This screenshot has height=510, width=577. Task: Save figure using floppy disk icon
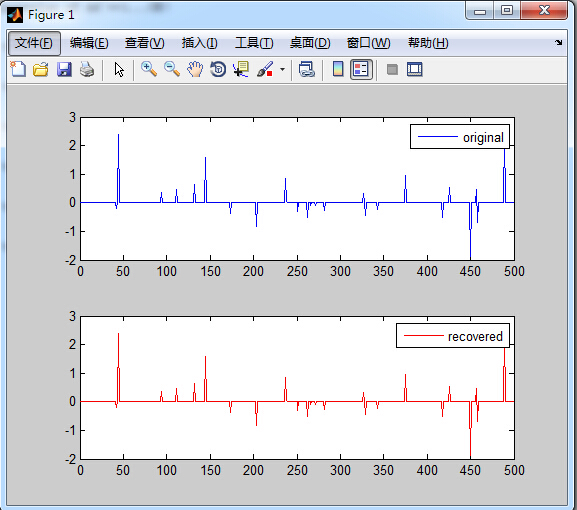(64, 69)
